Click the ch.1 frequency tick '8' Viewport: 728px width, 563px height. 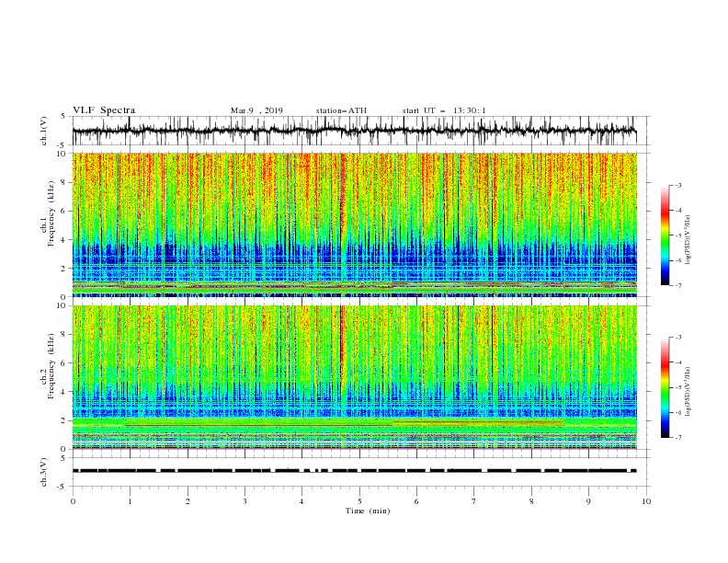coord(63,182)
